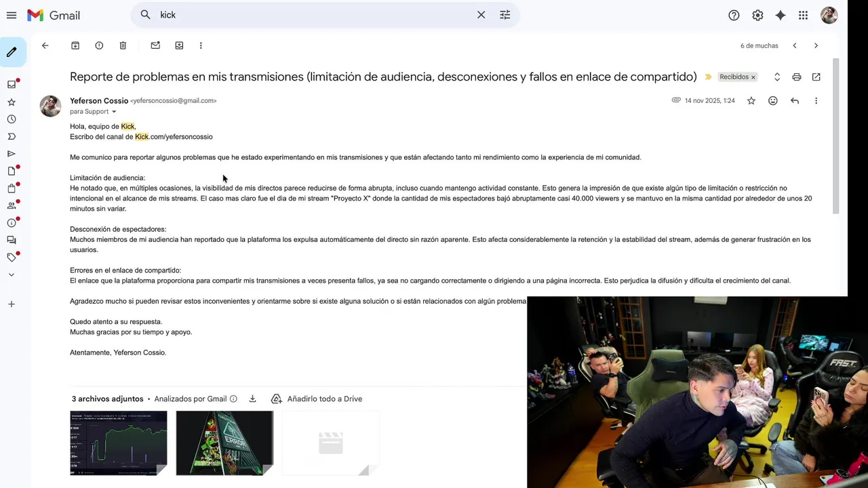868x488 pixels.
Task: Open the Support help question icon
Action: pos(734,15)
